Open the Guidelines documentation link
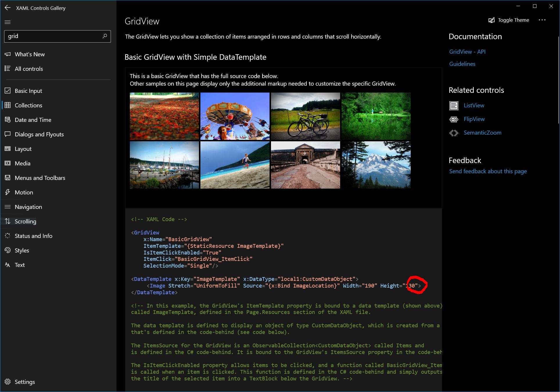Screen dimensions: 560x392 coord(462,64)
